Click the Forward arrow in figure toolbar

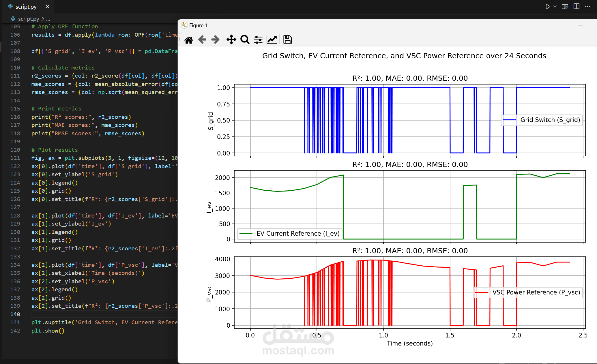point(215,40)
